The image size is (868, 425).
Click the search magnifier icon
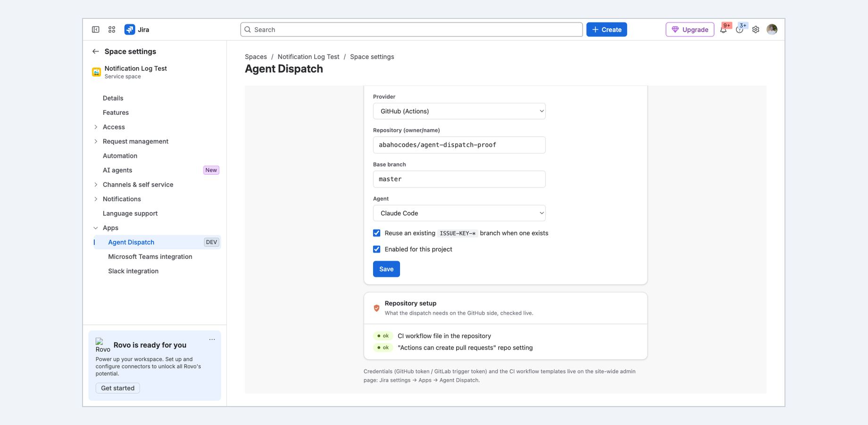pos(248,29)
